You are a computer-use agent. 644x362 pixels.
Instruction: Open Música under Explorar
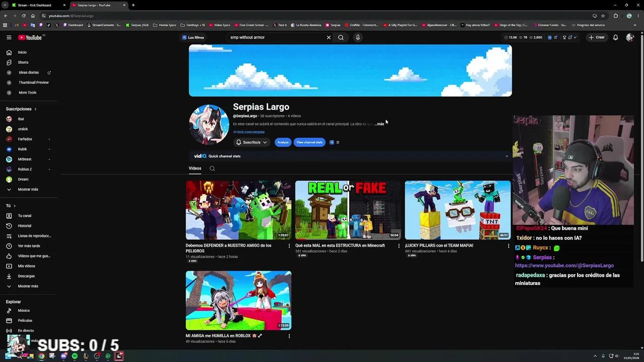point(24,311)
